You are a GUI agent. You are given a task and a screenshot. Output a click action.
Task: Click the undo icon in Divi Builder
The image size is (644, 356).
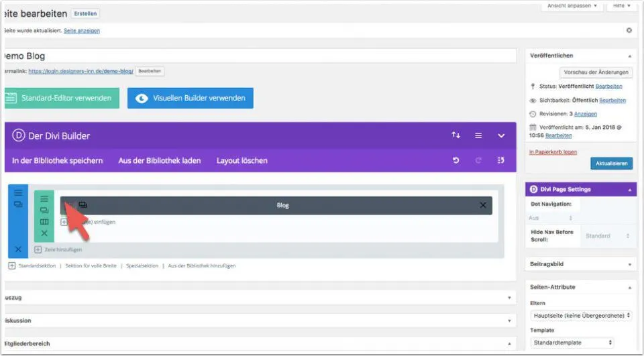(x=456, y=161)
